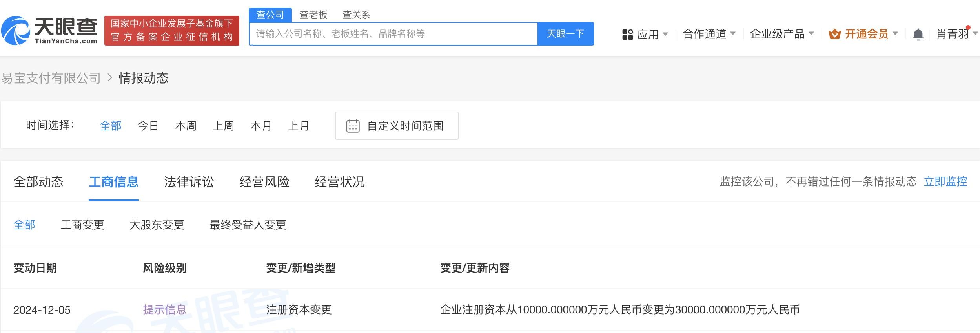Switch to the 经营风险 tab
Image resolution: width=980 pixels, height=333 pixels.
264,182
